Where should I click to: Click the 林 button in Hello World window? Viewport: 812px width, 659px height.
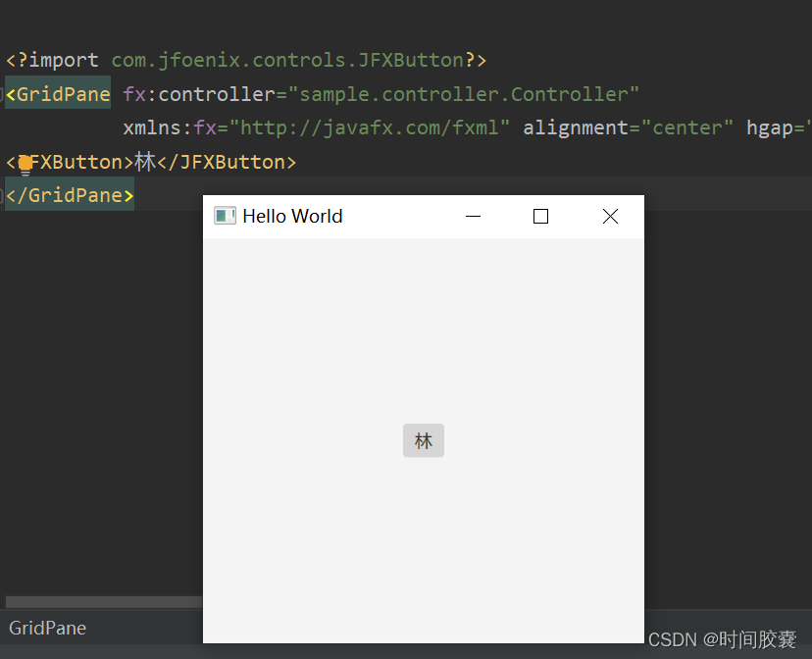tap(423, 440)
